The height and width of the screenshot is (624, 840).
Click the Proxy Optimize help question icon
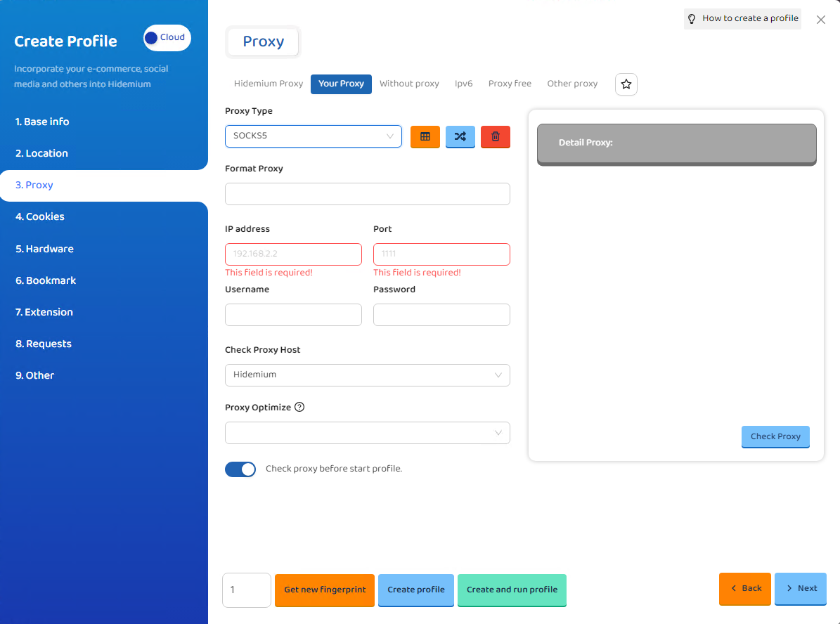(299, 407)
